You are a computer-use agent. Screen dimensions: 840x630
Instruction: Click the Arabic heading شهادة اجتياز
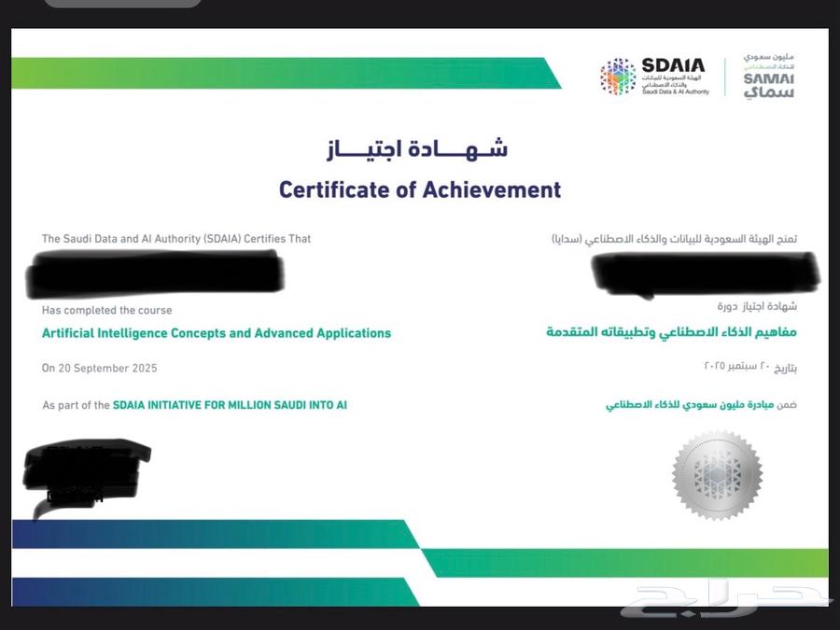click(x=417, y=147)
